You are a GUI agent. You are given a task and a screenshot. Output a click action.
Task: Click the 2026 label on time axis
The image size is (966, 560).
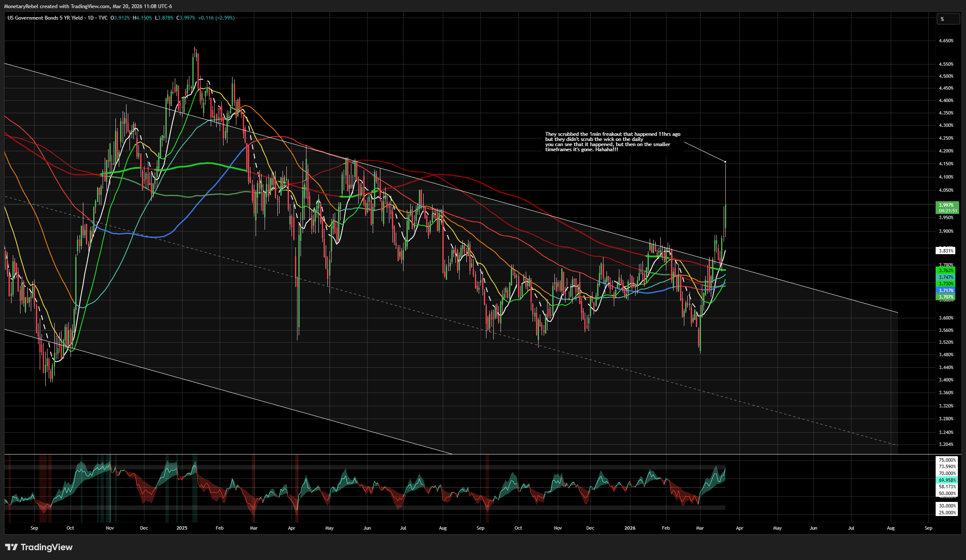click(630, 528)
